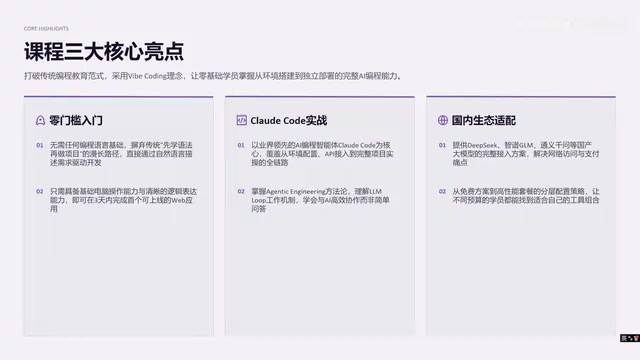Click the paragraph starting 无需任何编程语言基础
The height and width of the screenshot is (360, 640).
point(121,154)
